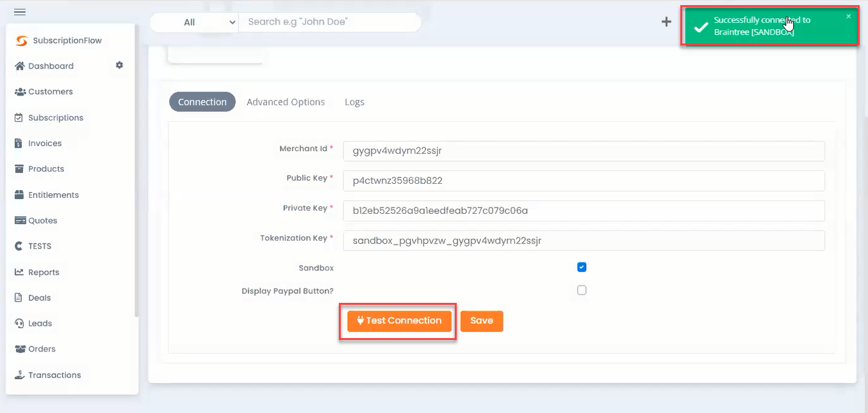Open TESTS in sidebar
The height and width of the screenshot is (413, 868).
(39, 246)
